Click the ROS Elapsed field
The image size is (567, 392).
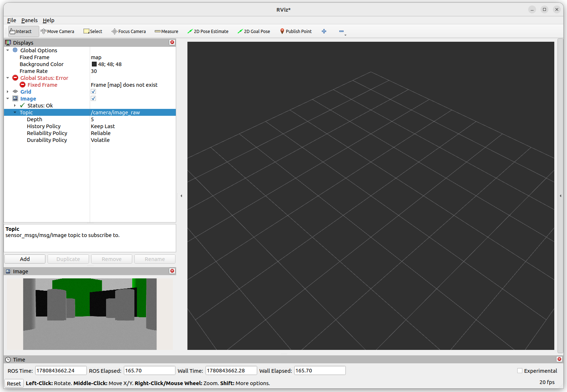[149, 371]
